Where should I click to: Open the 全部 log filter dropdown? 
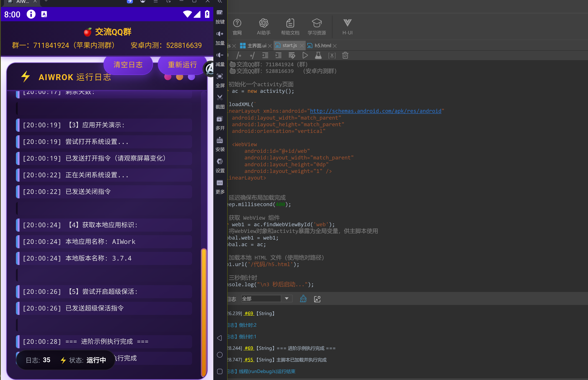click(267, 299)
